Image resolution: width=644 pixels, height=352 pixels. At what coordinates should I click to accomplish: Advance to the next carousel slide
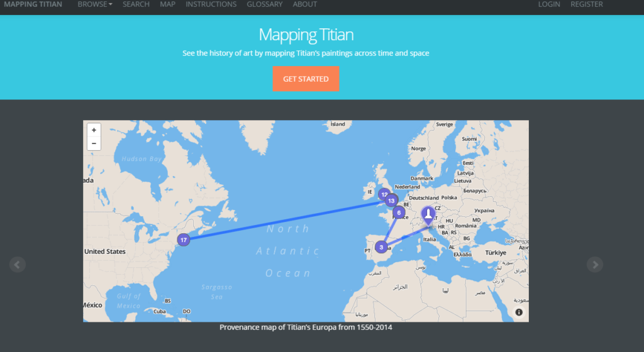[x=594, y=265]
